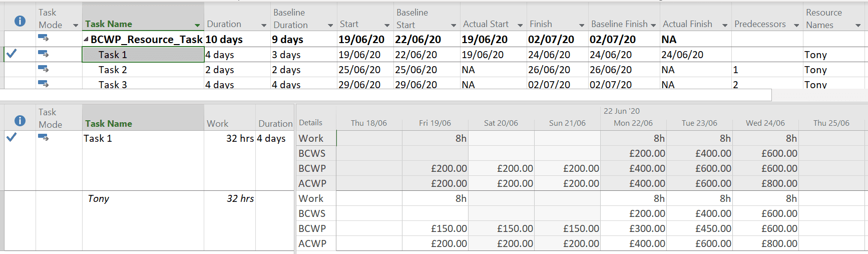Viewport: 868px width, 254px height.
Task: Click the completed checkmark for Task 1 in top table
Action: point(12,53)
